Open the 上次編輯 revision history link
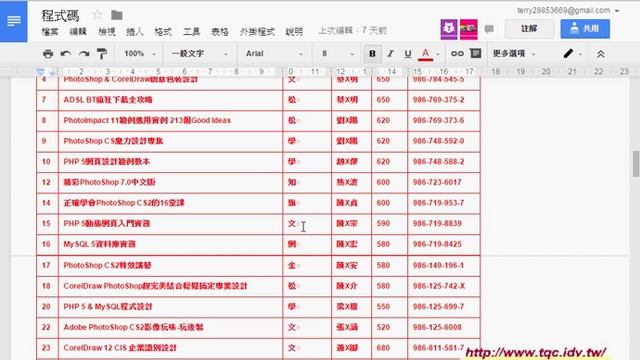Viewport: 640px width, 360px height. click(352, 31)
